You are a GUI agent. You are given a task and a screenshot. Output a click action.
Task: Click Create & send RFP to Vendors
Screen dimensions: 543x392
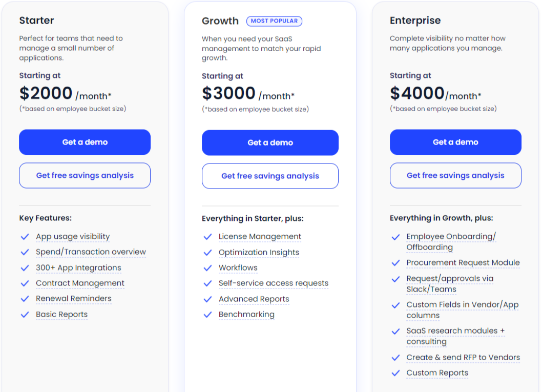point(463,357)
